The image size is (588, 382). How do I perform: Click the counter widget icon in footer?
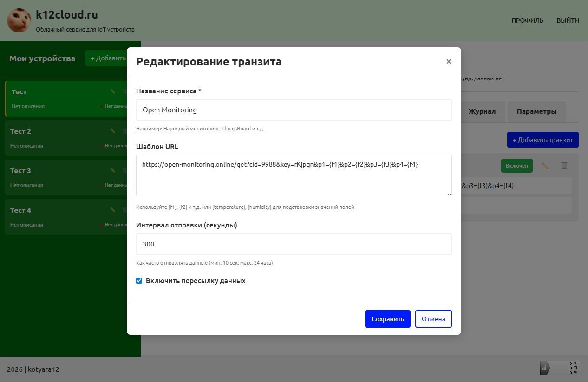(560, 368)
